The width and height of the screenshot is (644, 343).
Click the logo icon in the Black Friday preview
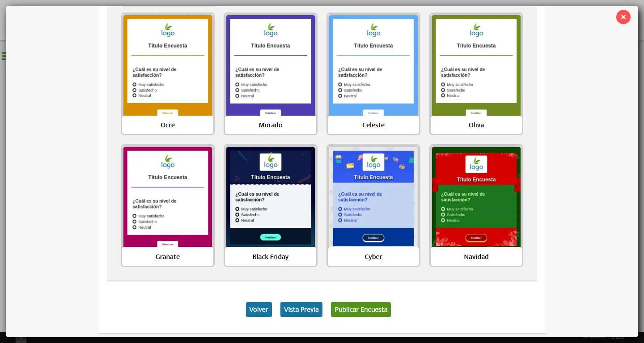(271, 162)
